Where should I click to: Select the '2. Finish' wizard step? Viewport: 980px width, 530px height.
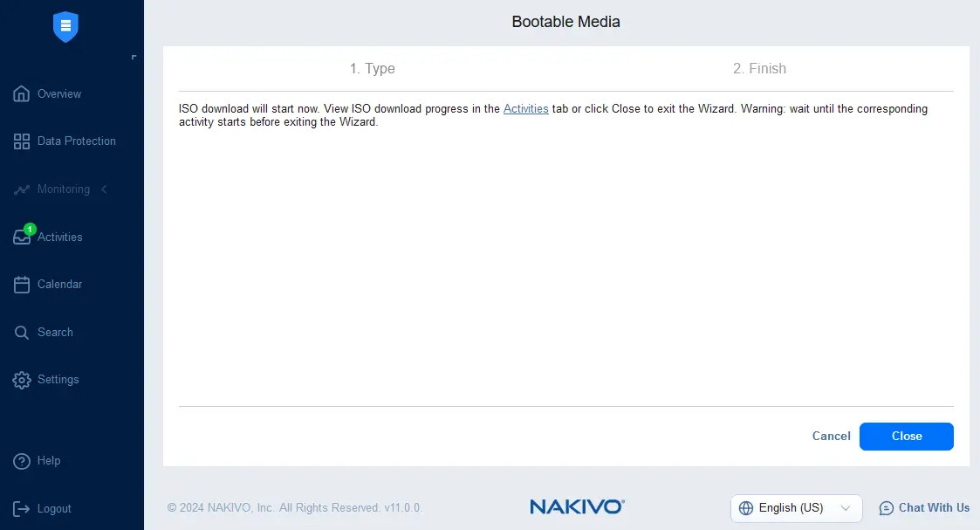(x=759, y=69)
